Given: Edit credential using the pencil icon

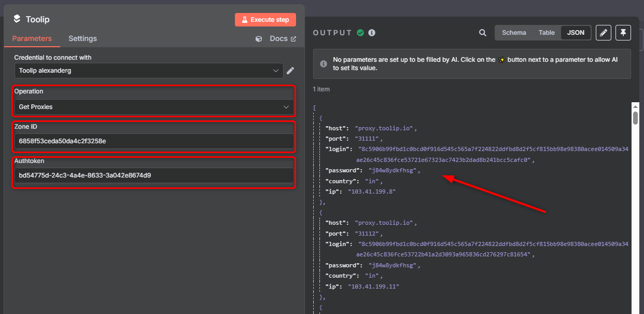Looking at the screenshot, I should tap(290, 71).
